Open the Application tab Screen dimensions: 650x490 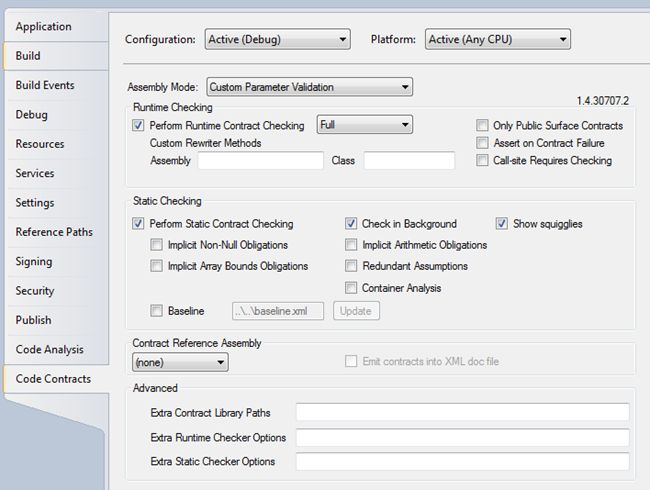pyautogui.click(x=56, y=27)
